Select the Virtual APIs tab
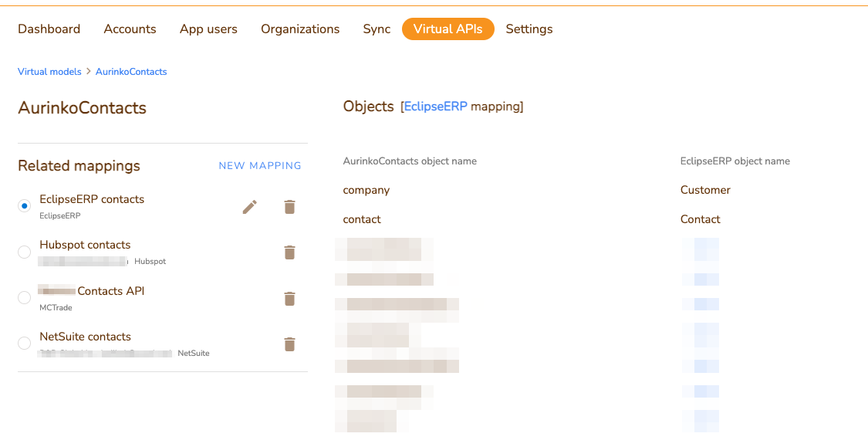The height and width of the screenshot is (447, 868). point(448,29)
